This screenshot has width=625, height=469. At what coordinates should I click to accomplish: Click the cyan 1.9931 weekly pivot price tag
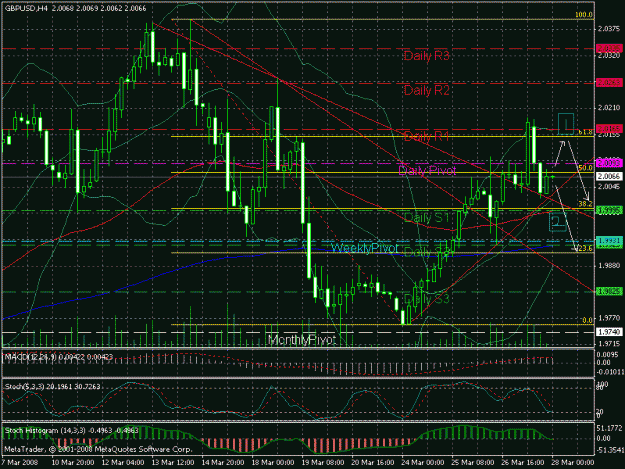[x=609, y=241]
